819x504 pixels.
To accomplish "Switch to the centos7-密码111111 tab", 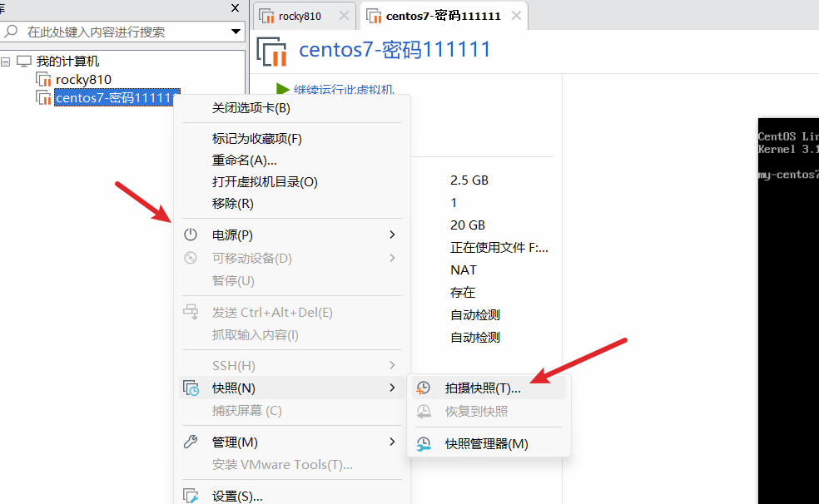I will point(444,16).
